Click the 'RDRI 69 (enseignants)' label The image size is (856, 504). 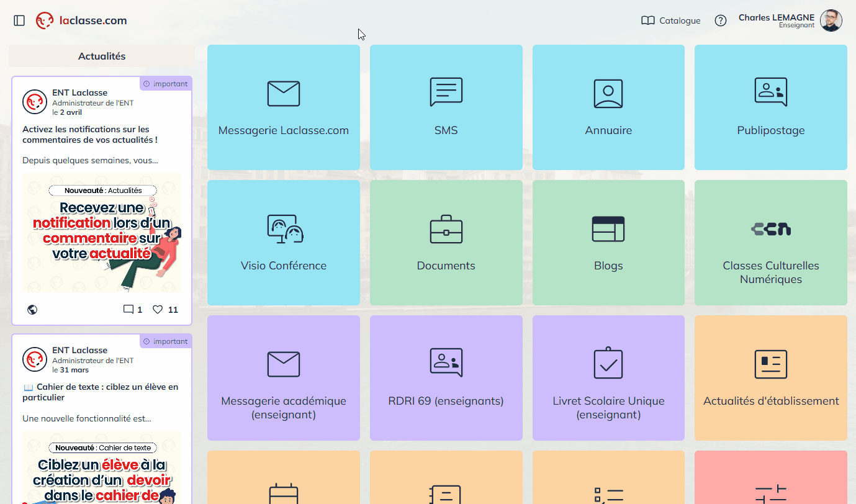click(x=446, y=401)
